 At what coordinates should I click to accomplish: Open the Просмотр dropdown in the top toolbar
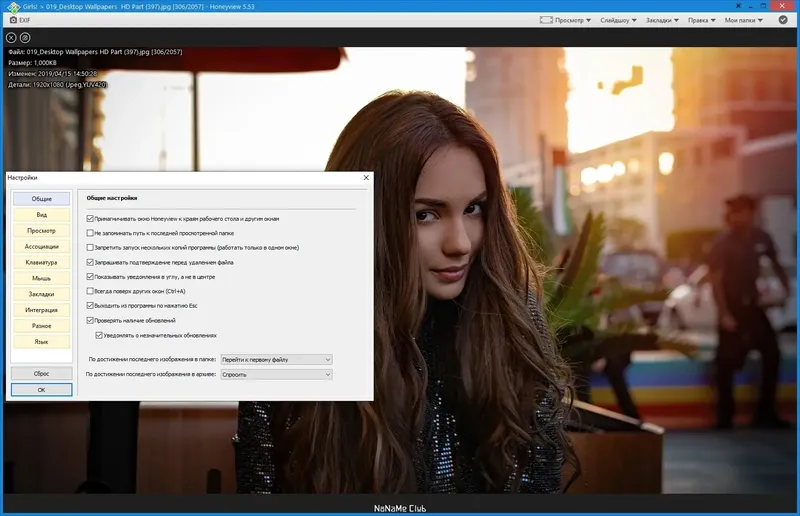coord(565,20)
